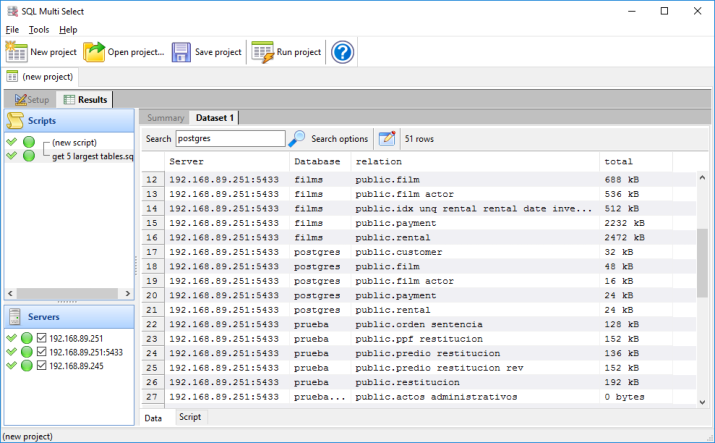Click into the Search text field containing 'postgres'
Viewport: 715px width, 443px height.
pyautogui.click(x=230, y=139)
